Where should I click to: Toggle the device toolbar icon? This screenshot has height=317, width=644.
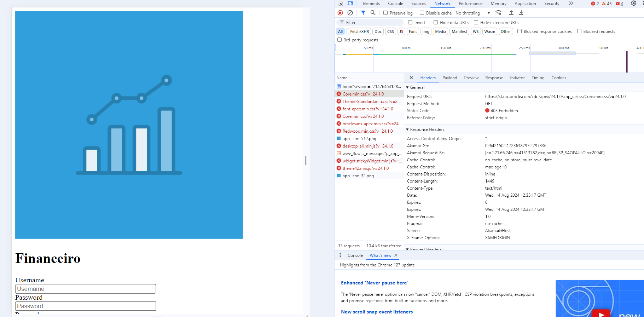(350, 4)
